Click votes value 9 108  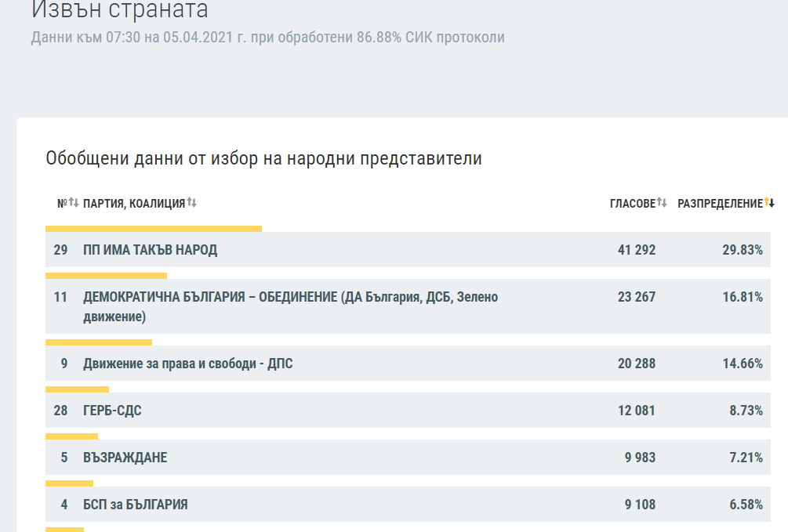point(641,505)
